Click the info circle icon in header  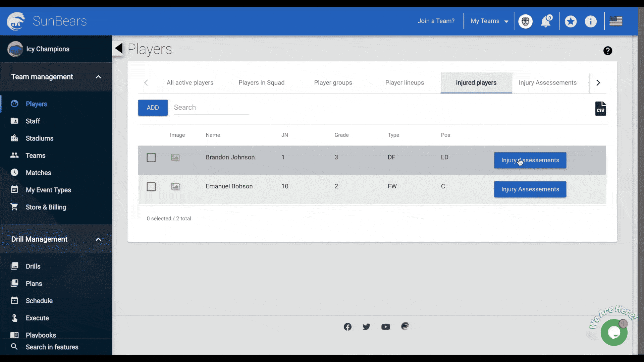tap(590, 21)
